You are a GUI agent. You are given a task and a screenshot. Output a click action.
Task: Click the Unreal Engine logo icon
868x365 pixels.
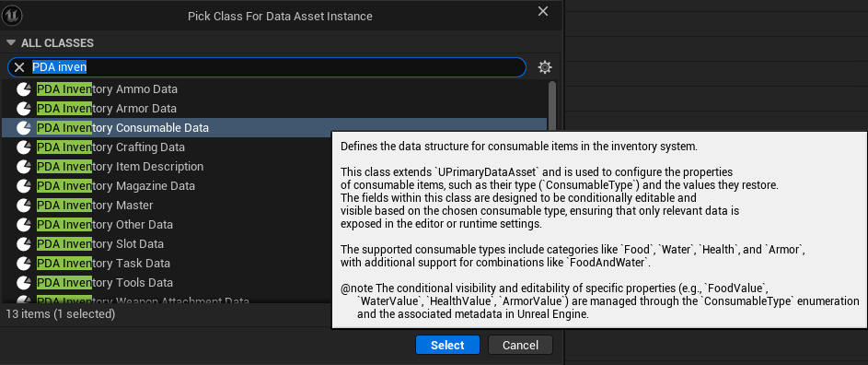pos(11,15)
